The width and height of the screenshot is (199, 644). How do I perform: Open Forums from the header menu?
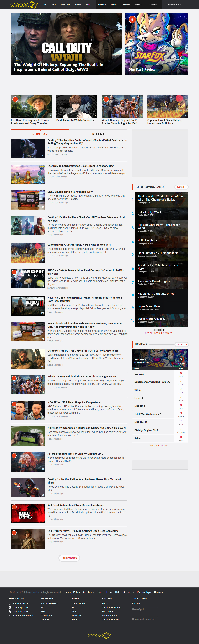coord(153,5)
